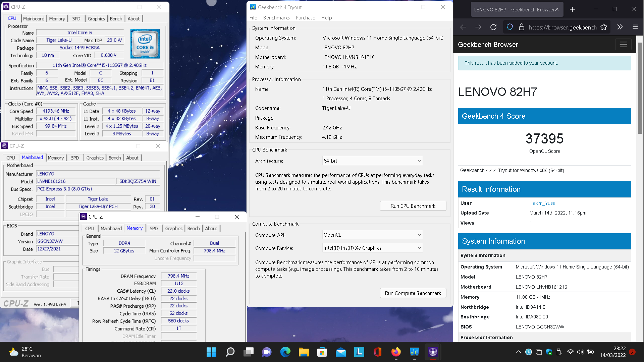Open Firefox overflow toolbar chevrons
Viewport: 644px width, 362px height.
coord(620,27)
